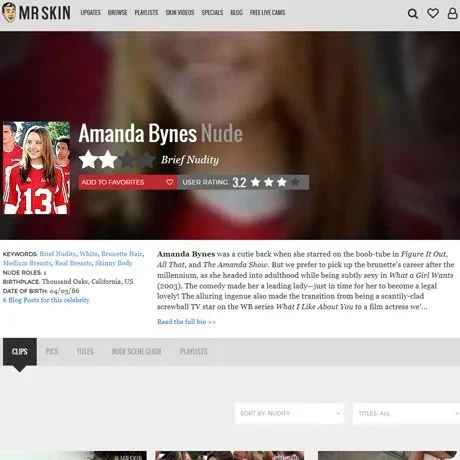Screen dimensions: 460x460
Task: Go to Blog in navigation
Action: (x=236, y=13)
